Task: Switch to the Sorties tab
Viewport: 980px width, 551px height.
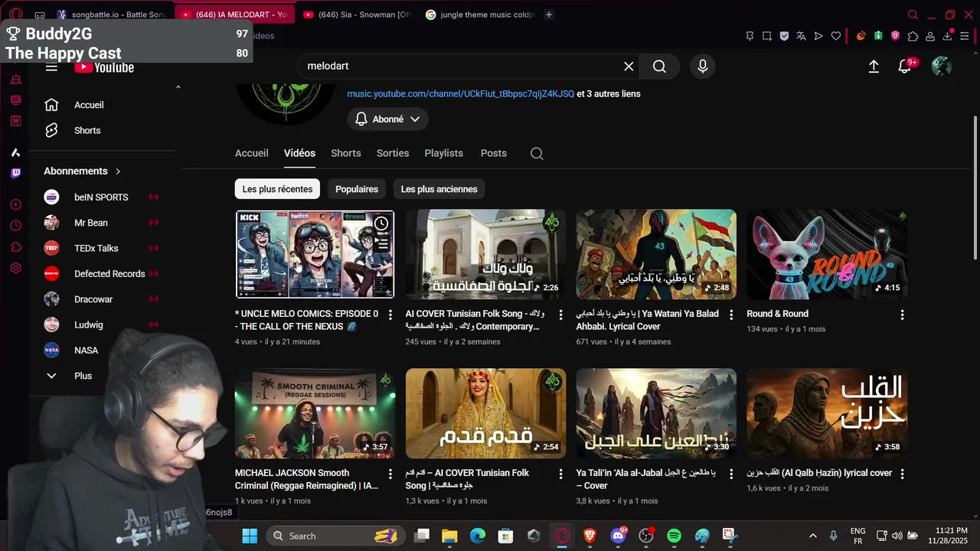Action: point(393,153)
